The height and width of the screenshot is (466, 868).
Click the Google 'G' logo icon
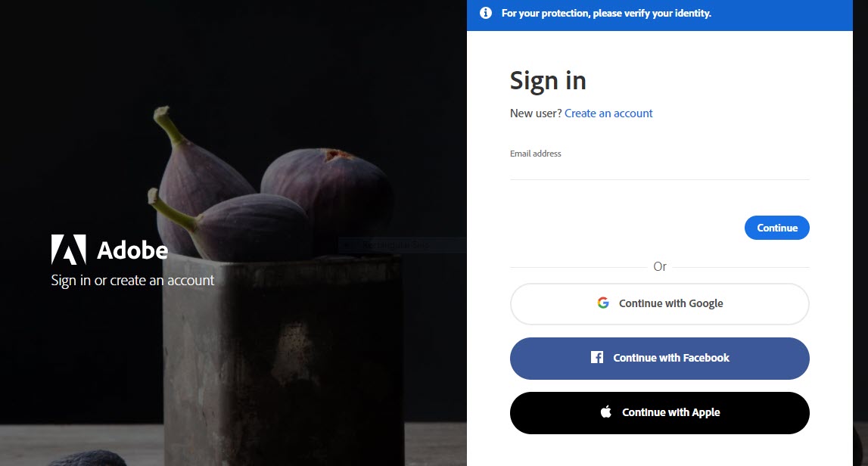(603, 303)
